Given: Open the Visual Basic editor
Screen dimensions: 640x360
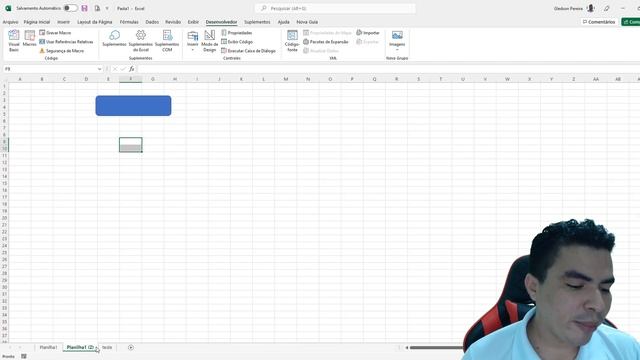Looking at the screenshot, I should [x=13, y=41].
